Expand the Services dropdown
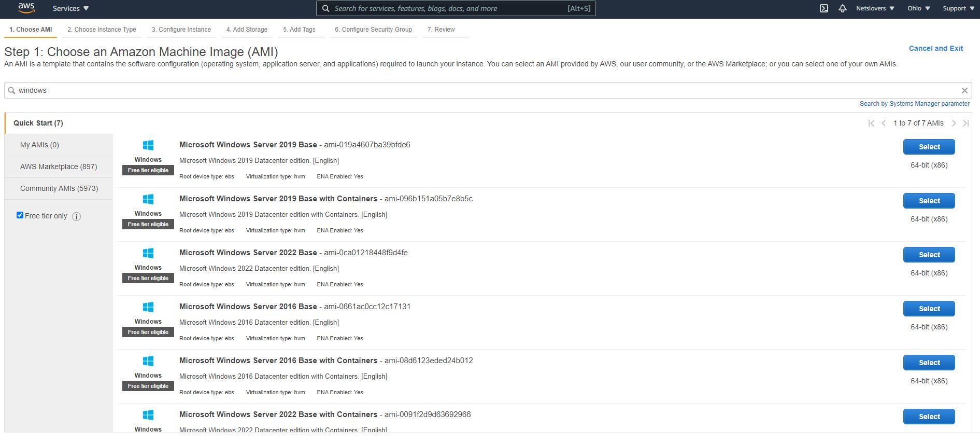Image resolution: width=980 pixels, height=443 pixels. point(70,8)
